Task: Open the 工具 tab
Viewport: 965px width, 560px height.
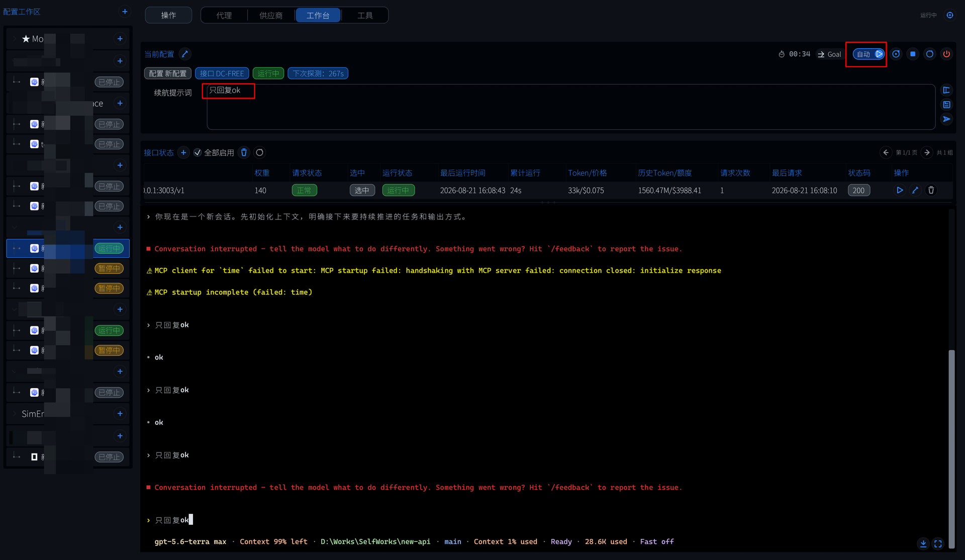Action: (365, 15)
